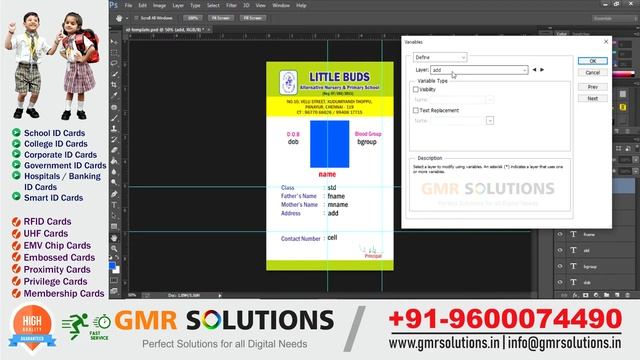
Task: Click the Next button
Action: [593, 98]
